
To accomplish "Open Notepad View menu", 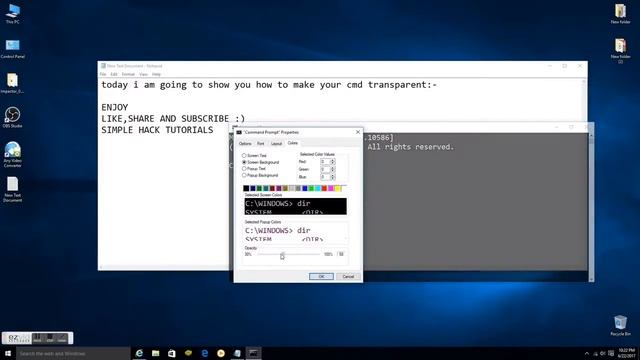I will point(143,74).
